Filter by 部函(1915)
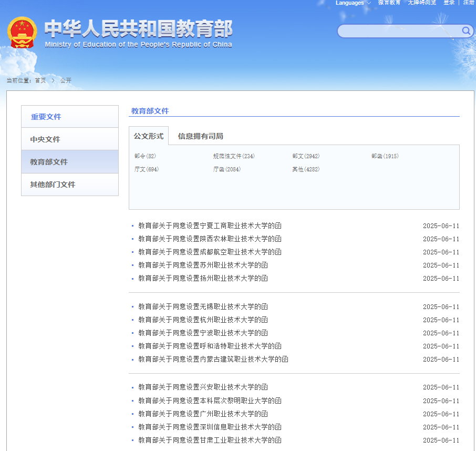This screenshot has width=476, height=451. click(385, 156)
